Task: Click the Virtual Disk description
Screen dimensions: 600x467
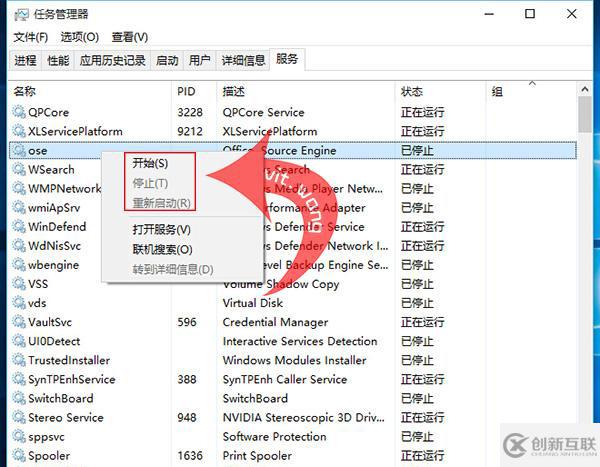Action: (253, 303)
